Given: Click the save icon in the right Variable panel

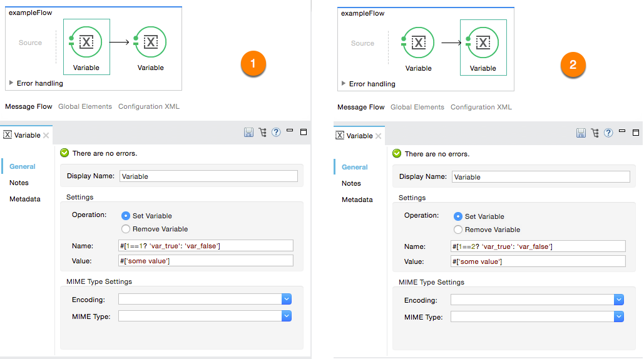Looking at the screenshot, I should [581, 133].
